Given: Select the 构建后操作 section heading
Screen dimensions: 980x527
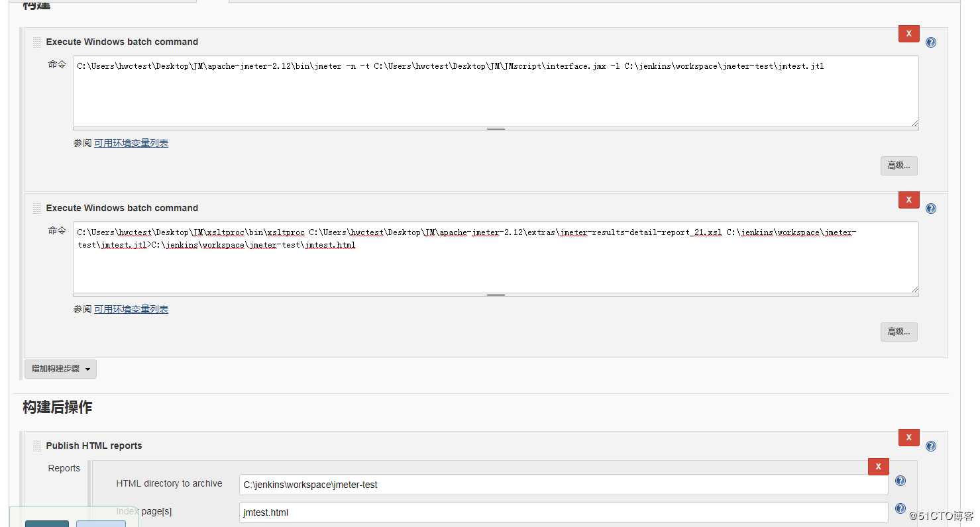Looking at the screenshot, I should click(58, 407).
